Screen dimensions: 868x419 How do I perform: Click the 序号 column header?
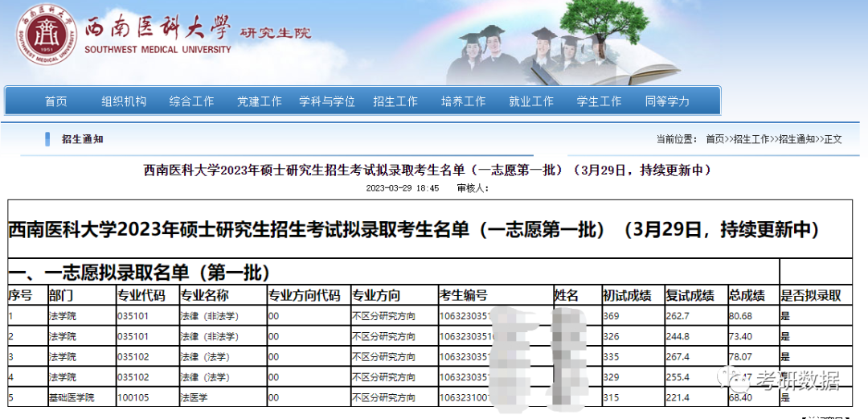20,295
